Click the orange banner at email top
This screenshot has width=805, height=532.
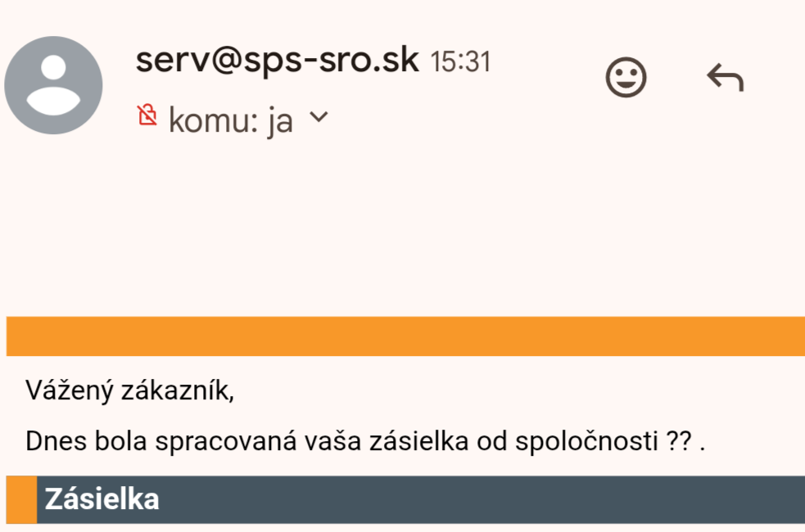point(405,336)
